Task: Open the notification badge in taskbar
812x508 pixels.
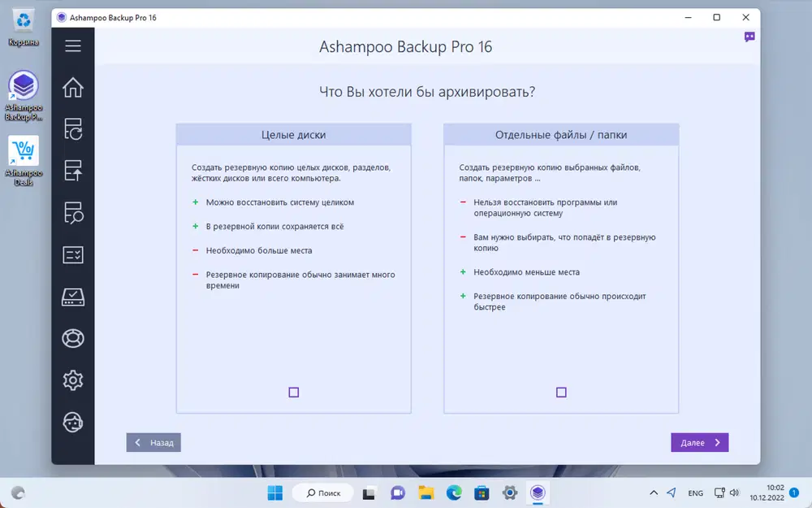Action: (x=794, y=493)
